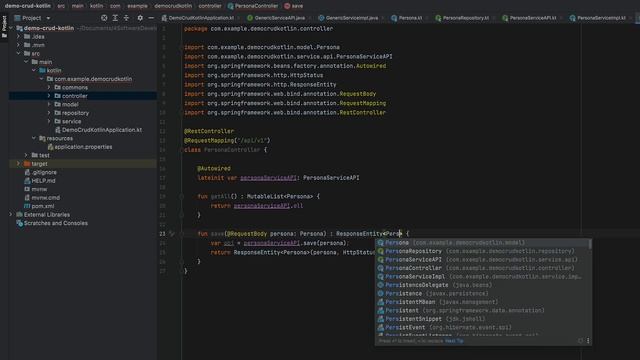Choose Persistent (springframework) suggestion
The image size is (640, 360).
click(x=482, y=311)
